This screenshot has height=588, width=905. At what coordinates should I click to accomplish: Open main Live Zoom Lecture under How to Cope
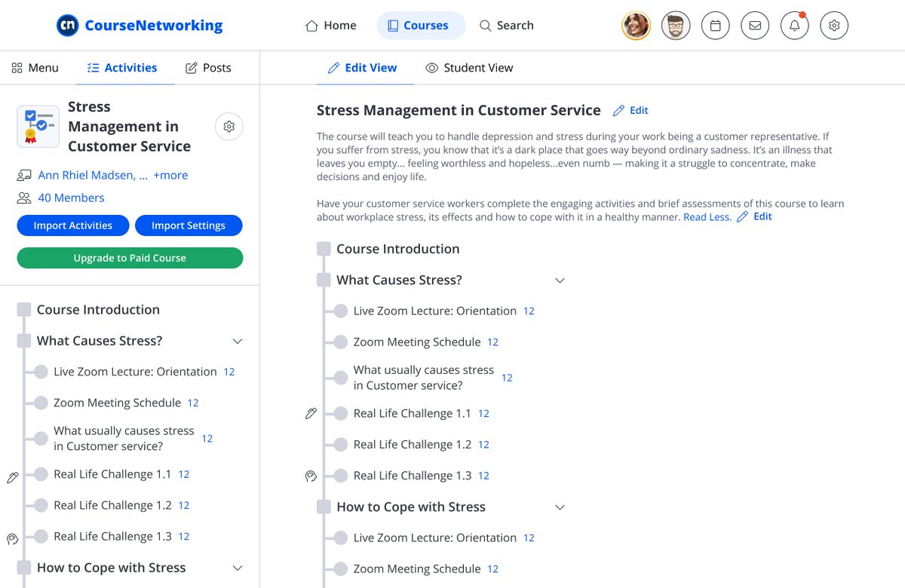pyautogui.click(x=435, y=537)
